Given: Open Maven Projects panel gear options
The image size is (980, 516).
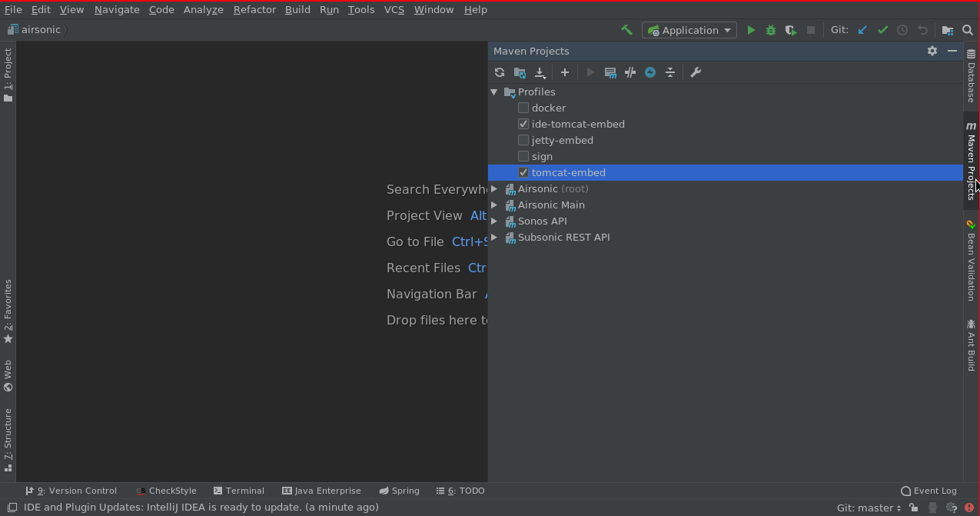Looking at the screenshot, I should (932, 51).
